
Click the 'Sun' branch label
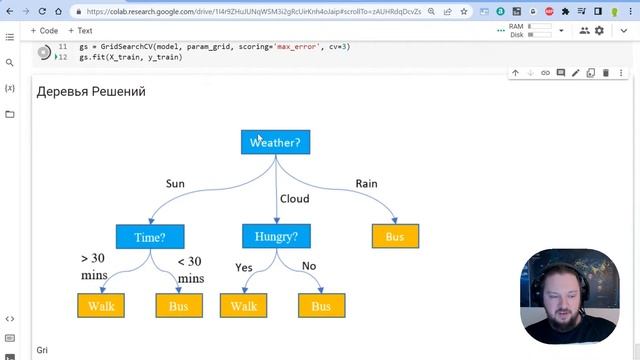(x=175, y=184)
